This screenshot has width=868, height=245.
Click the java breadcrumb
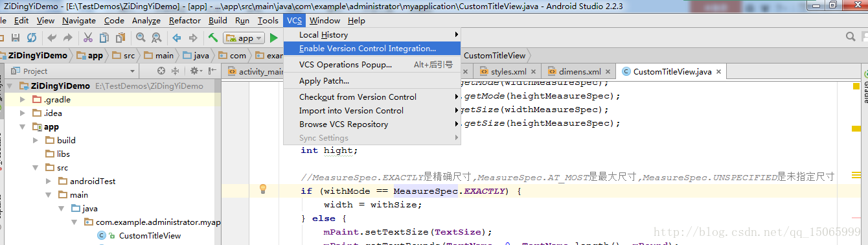pyautogui.click(x=196, y=56)
